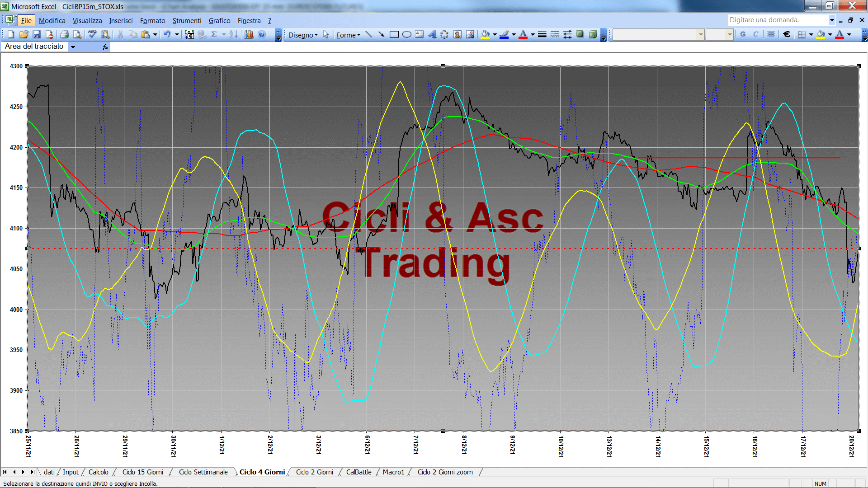Open the Grafico menu
Screen dimensions: 868x488
tap(219, 20)
